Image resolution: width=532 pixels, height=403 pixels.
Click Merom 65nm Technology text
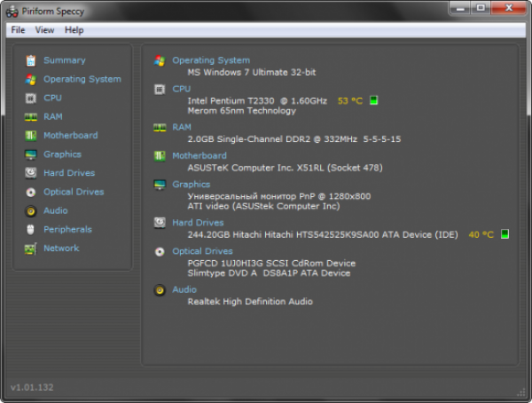pos(242,111)
